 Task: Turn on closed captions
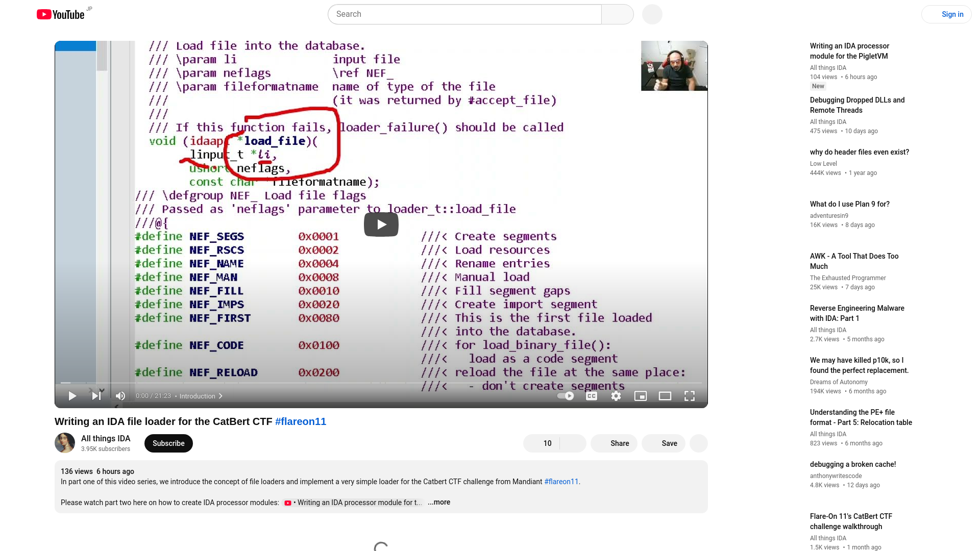tap(592, 396)
